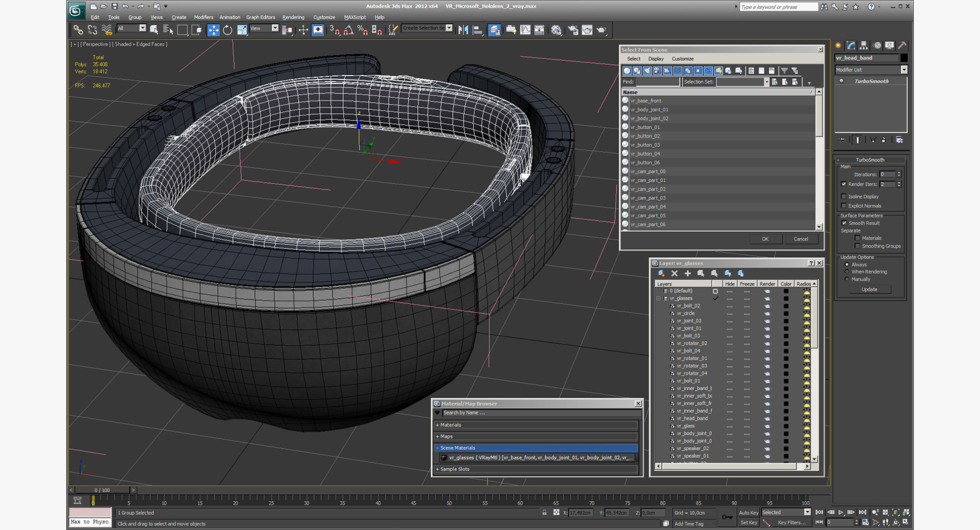This screenshot has width=980, height=530.
Task: Enable Explicit Normals checkbox
Action: 844,206
